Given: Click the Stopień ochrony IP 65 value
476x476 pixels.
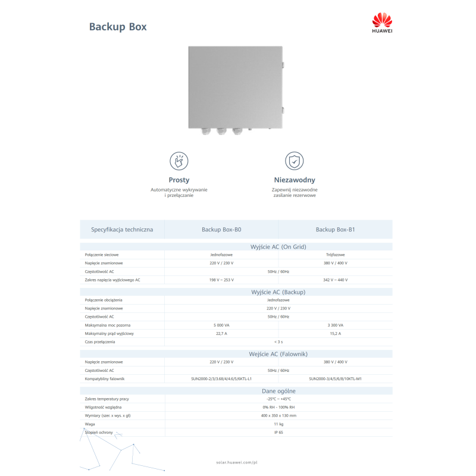Looking at the screenshot, I should (x=277, y=433).
